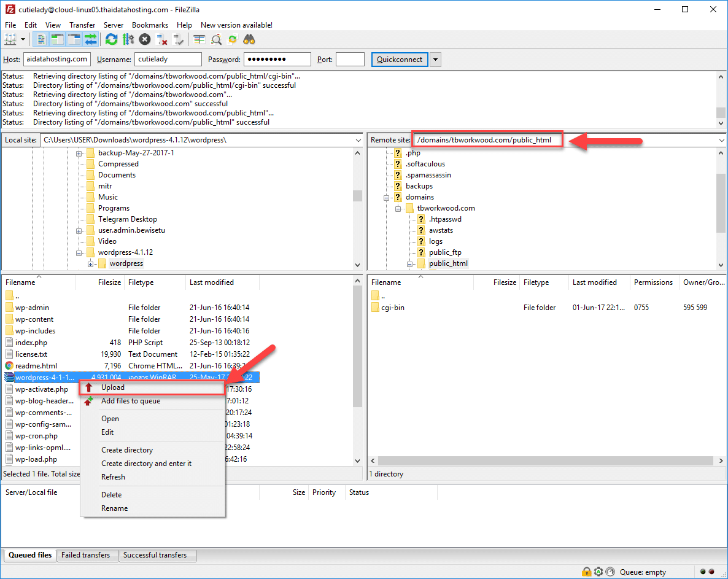The width and height of the screenshot is (728, 579).
Task: Reconnect to last server via toolbar icon
Action: click(x=178, y=39)
